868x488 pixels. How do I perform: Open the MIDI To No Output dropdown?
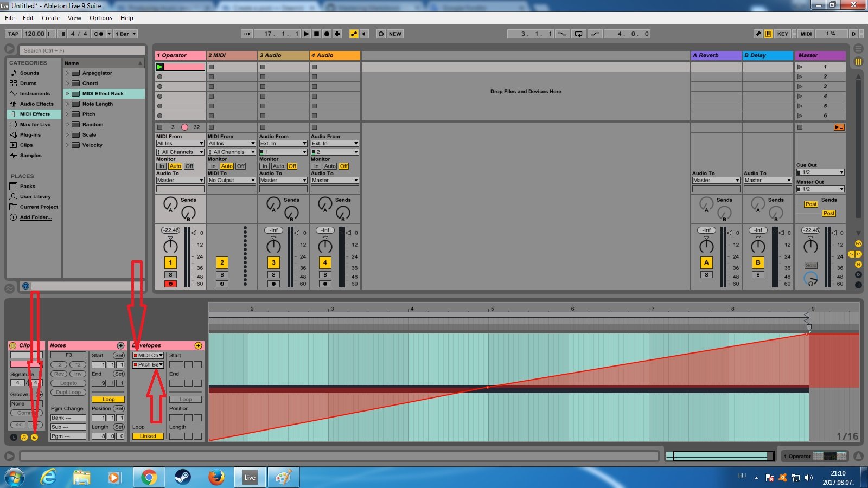[x=232, y=181]
